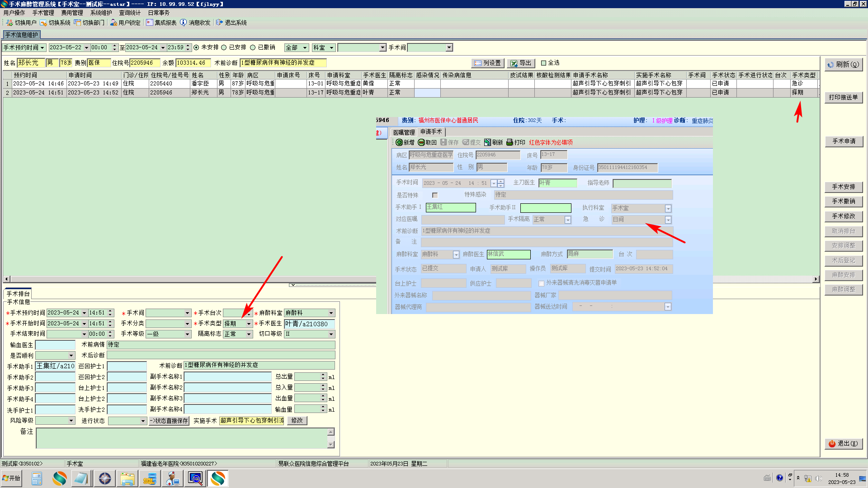This screenshot has height=488, width=868.
Task: Click 打印 printer icon in popup
Action: pyautogui.click(x=509, y=142)
